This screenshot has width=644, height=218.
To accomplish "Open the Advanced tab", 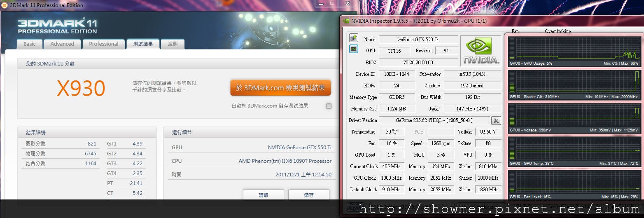I will point(62,44).
